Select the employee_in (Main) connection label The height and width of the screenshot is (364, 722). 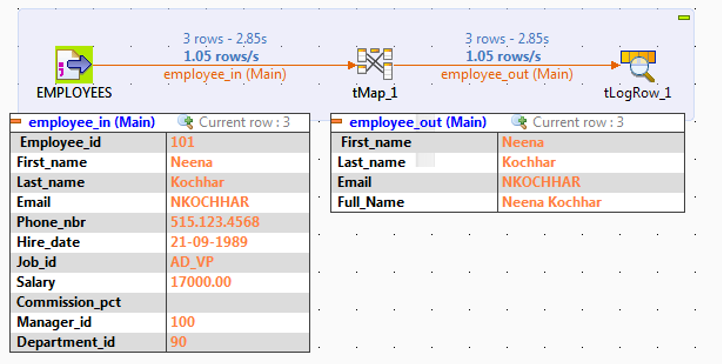tap(225, 74)
